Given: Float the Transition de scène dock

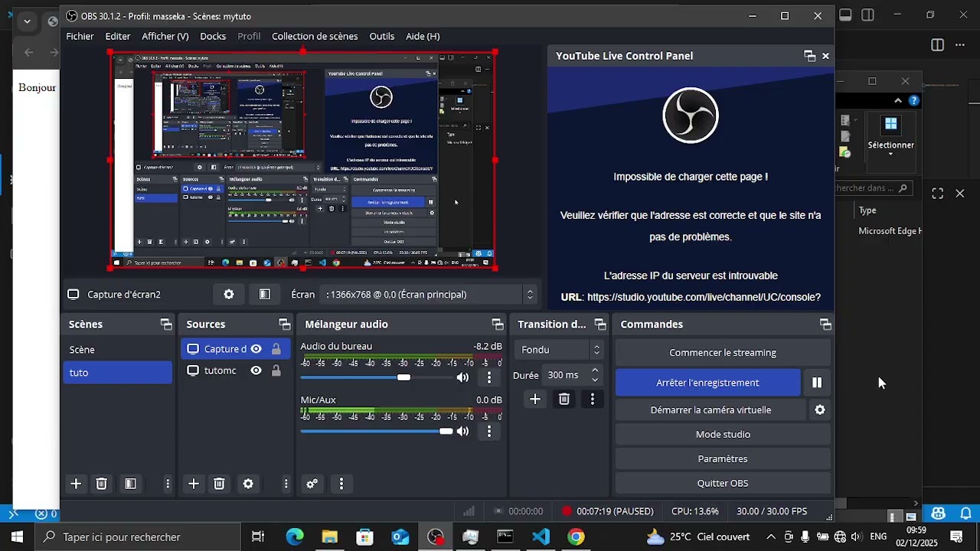Looking at the screenshot, I should coord(600,324).
